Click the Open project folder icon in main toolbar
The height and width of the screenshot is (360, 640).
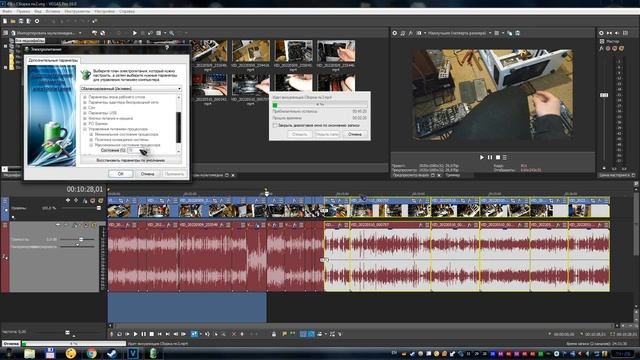13,21
